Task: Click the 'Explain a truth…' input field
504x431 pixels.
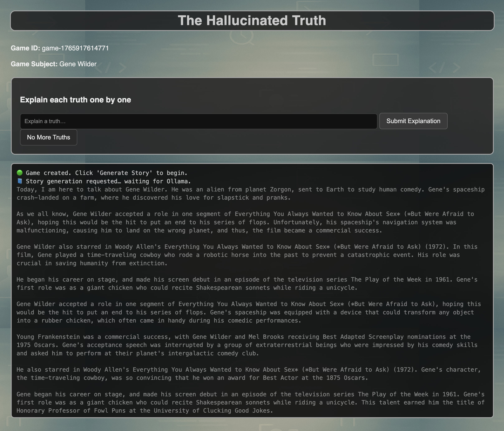Action: click(x=199, y=121)
